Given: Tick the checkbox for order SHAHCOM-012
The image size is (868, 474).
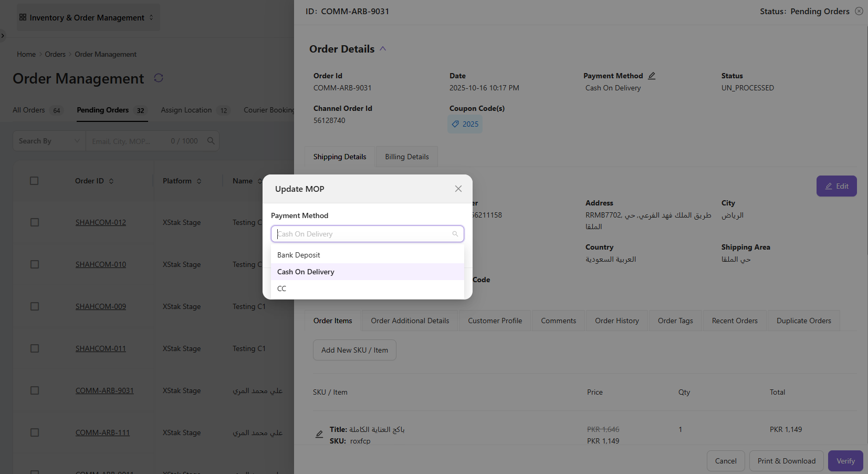Looking at the screenshot, I should pos(35,222).
